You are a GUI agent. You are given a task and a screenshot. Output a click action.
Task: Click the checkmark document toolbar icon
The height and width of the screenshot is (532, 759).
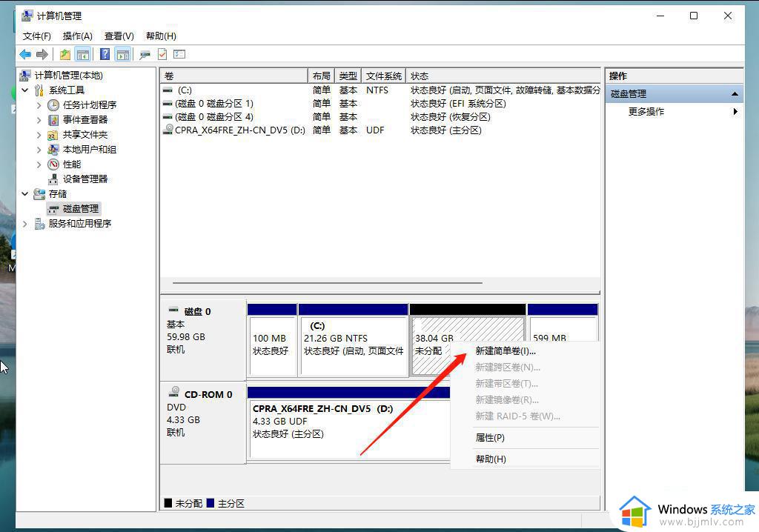click(162, 54)
